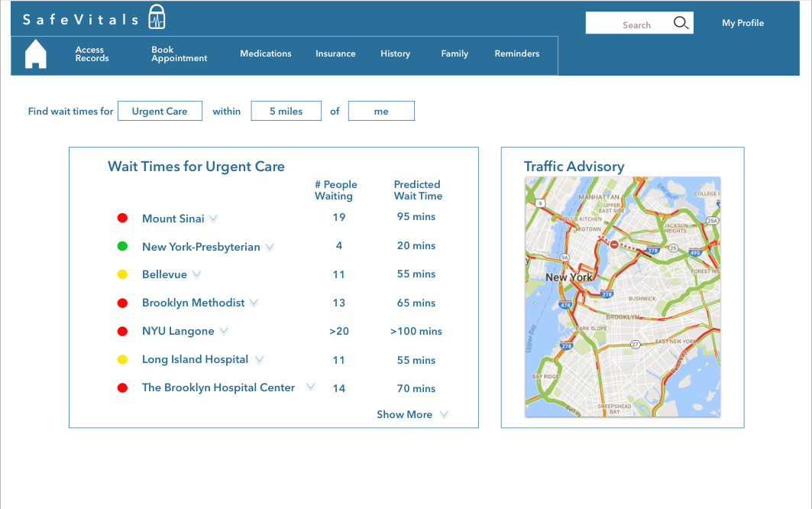The width and height of the screenshot is (812, 509).
Task: Open the Brooklyn Methodist hospital link
Action: (193, 303)
